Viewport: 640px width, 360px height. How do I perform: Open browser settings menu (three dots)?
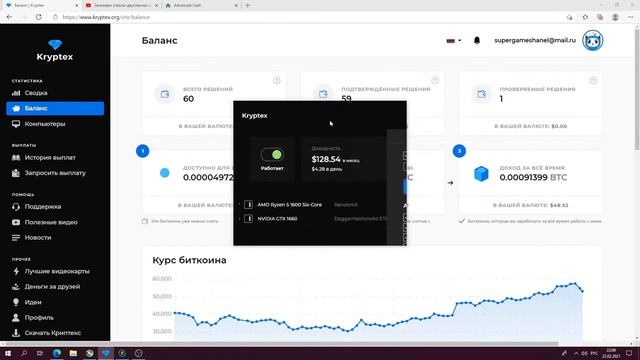coord(631,17)
